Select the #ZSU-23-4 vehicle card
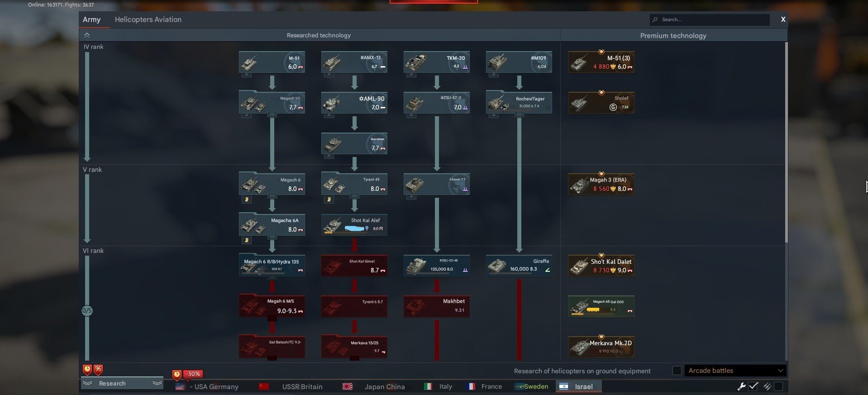 [436, 266]
